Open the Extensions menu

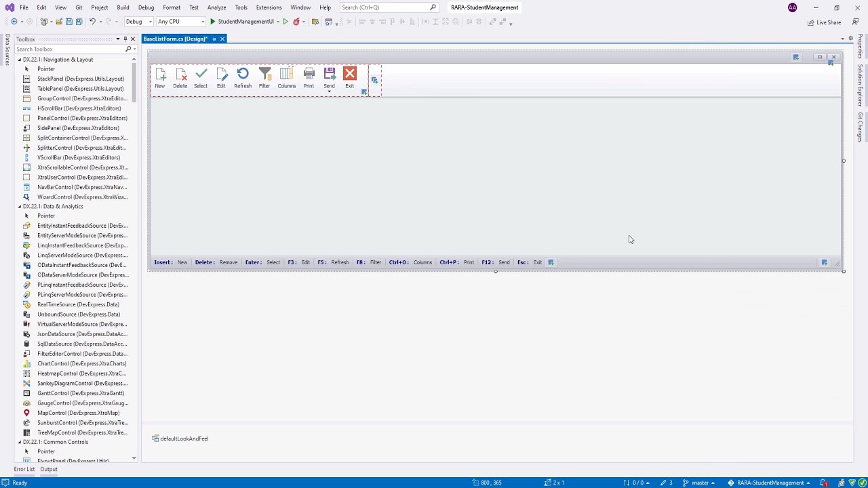tap(269, 7)
